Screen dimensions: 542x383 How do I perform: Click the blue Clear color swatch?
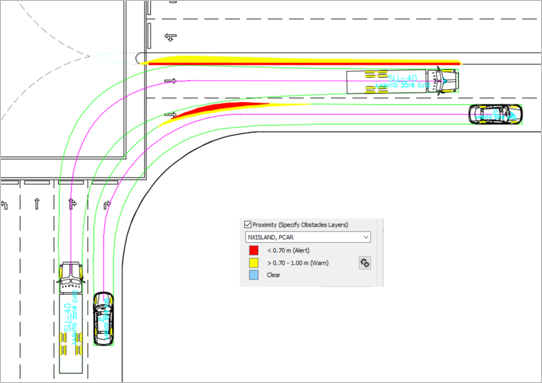point(254,275)
